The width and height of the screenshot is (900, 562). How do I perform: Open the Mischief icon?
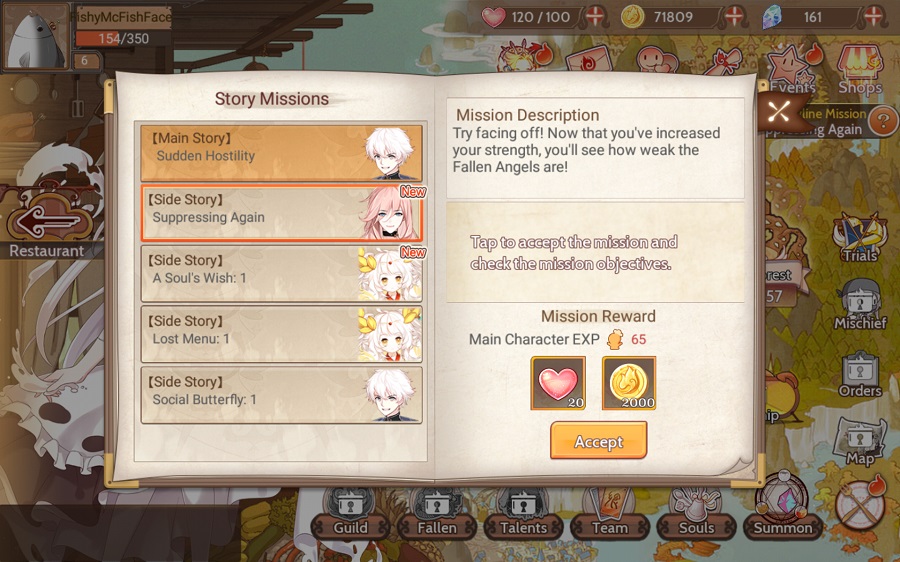coord(859,305)
